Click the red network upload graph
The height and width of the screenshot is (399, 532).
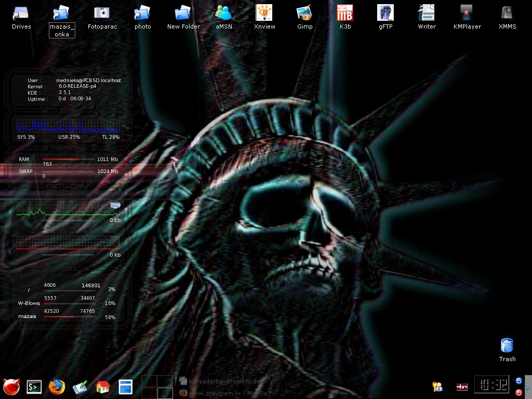[68, 243]
